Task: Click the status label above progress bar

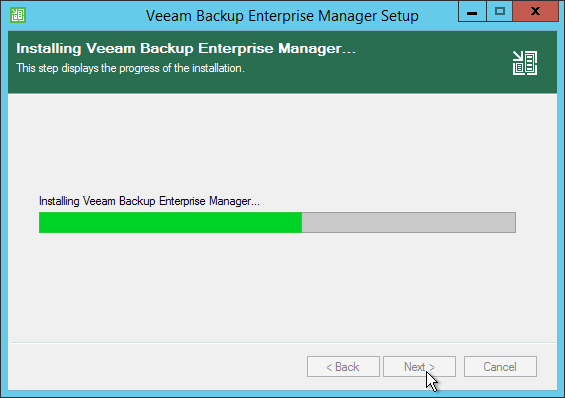Action: tap(149, 201)
